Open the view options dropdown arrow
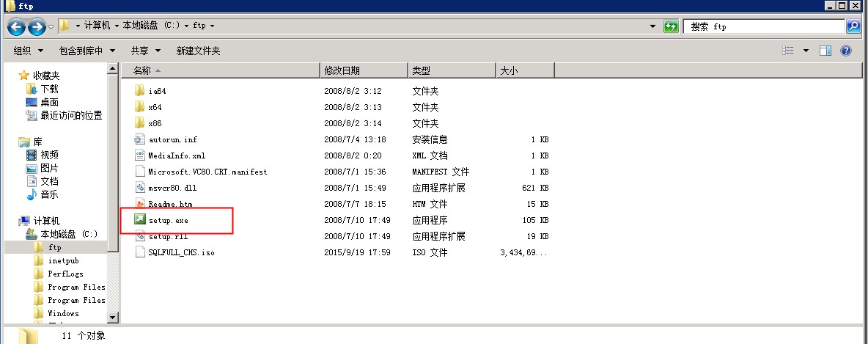The height and width of the screenshot is (344, 868). point(806,51)
